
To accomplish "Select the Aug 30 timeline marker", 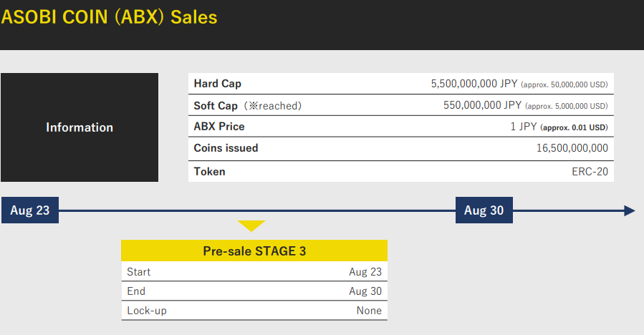I will (x=484, y=210).
